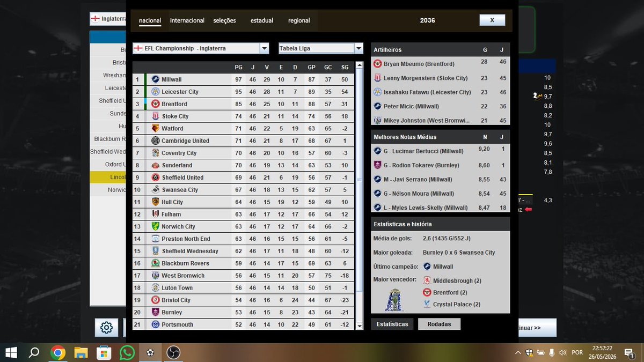
Task: Click the Crystal Palace crest under Maior vencedor
Action: coord(428,304)
